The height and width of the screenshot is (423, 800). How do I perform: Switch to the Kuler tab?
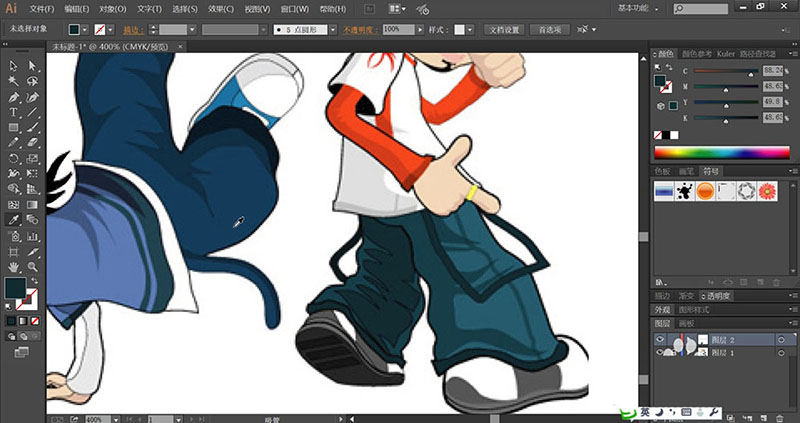(x=726, y=54)
